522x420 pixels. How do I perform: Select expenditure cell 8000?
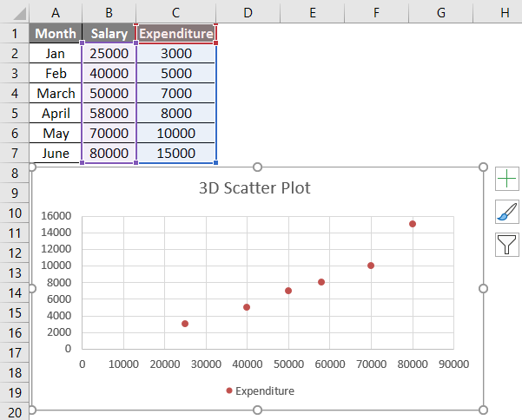175,113
